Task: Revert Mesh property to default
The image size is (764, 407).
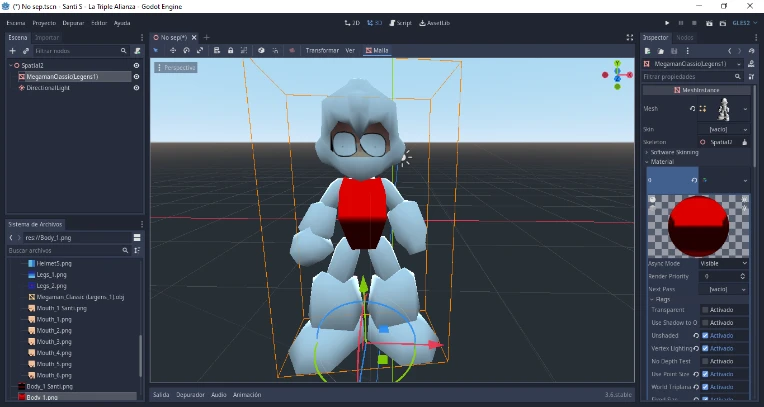Action: (692, 109)
